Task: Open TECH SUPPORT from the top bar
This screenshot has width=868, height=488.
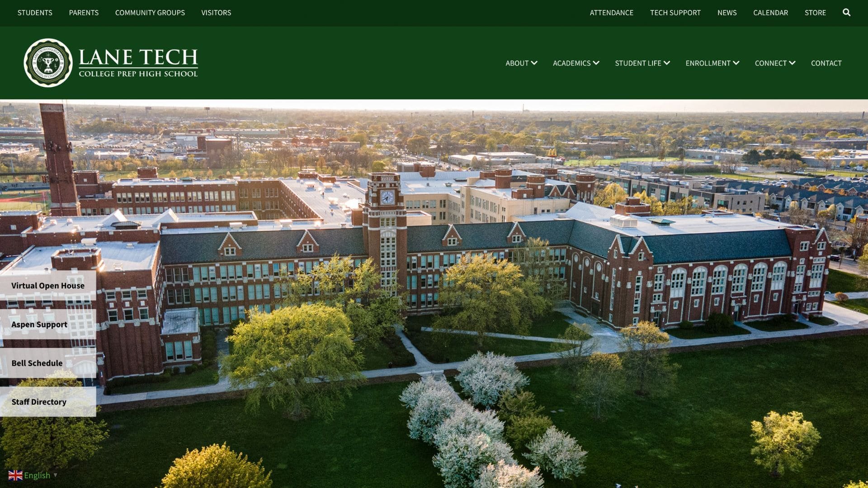Action: (675, 13)
